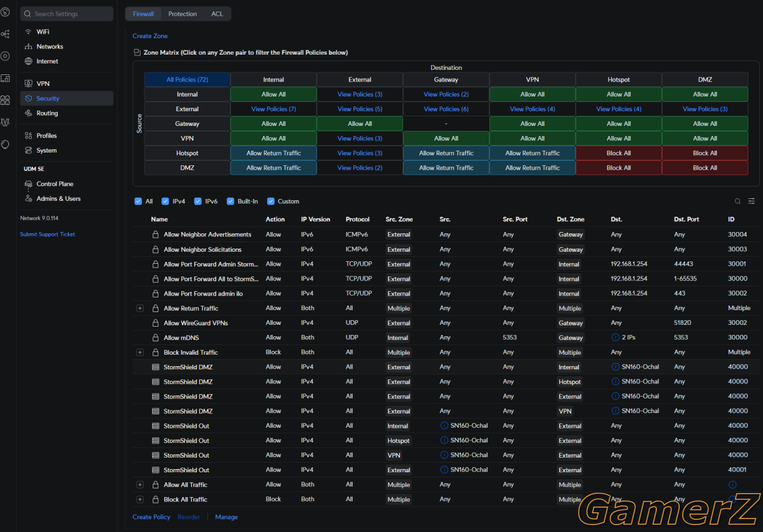Open Internal to External View Policies (3)
The width and height of the screenshot is (763, 532).
[360, 95]
